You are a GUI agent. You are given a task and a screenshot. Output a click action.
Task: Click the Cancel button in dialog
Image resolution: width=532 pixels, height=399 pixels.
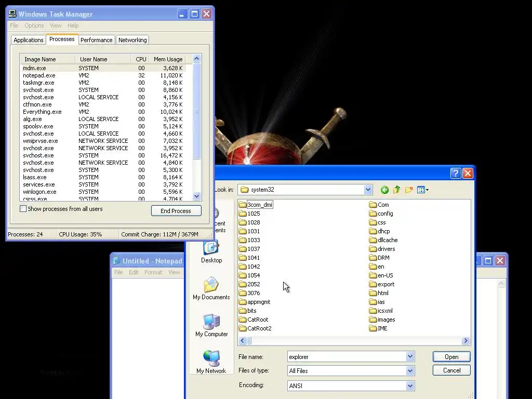click(451, 370)
